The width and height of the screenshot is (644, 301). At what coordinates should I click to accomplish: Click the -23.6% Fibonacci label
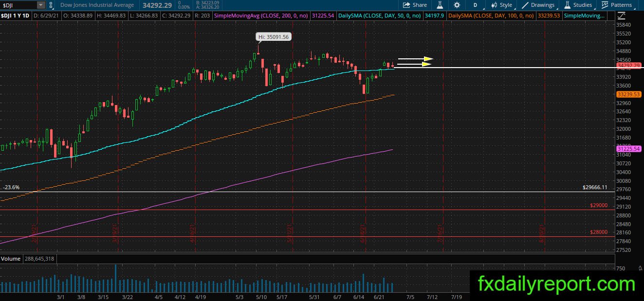[11, 187]
